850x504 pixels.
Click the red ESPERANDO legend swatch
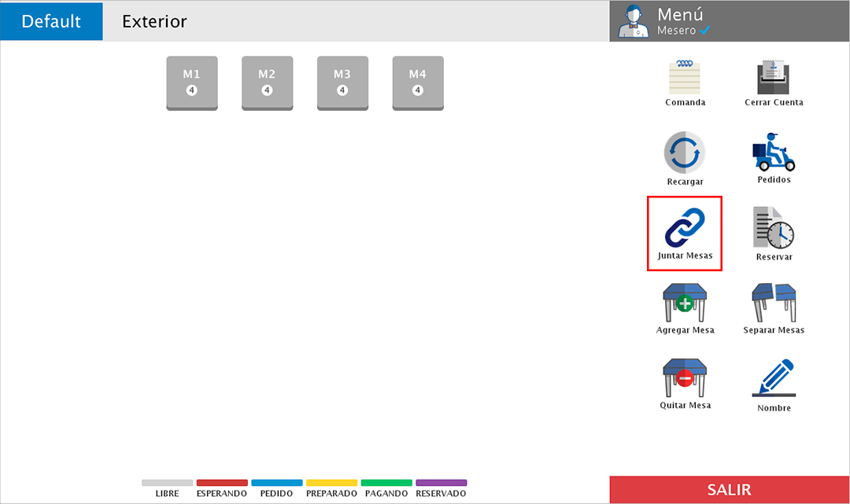click(x=222, y=483)
